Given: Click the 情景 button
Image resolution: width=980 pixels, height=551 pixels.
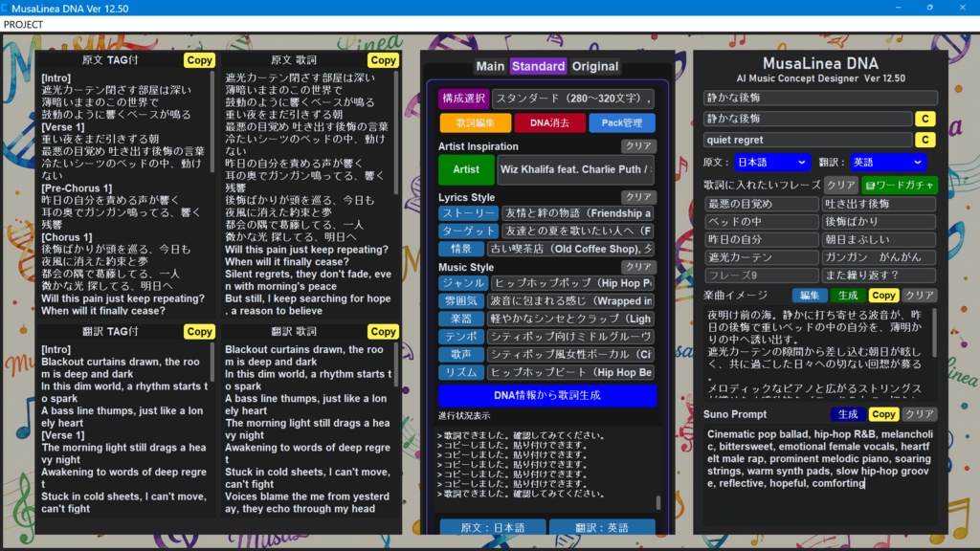Looking at the screenshot, I should click(461, 249).
